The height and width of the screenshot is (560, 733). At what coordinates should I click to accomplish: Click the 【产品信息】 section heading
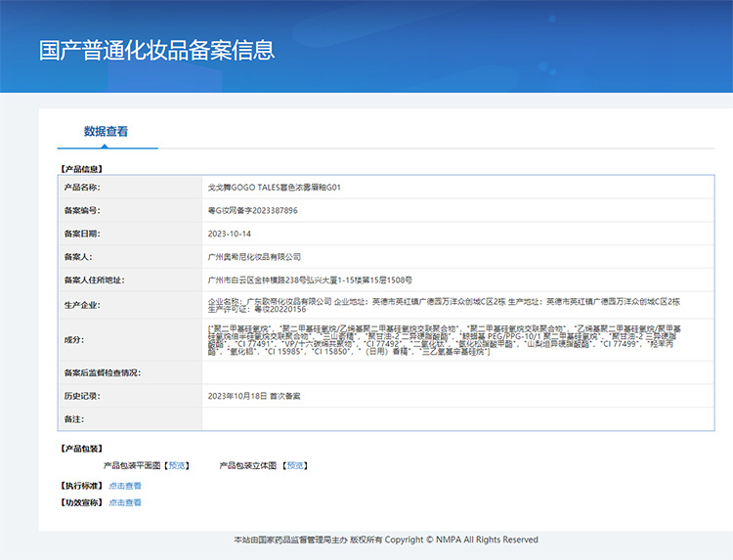[x=81, y=168]
